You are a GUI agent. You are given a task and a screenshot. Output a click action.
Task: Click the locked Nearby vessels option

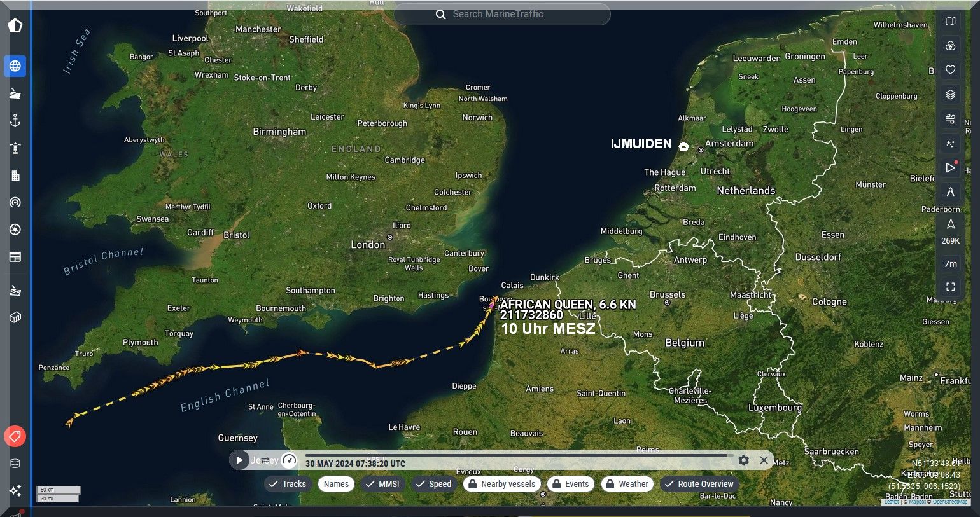502,484
